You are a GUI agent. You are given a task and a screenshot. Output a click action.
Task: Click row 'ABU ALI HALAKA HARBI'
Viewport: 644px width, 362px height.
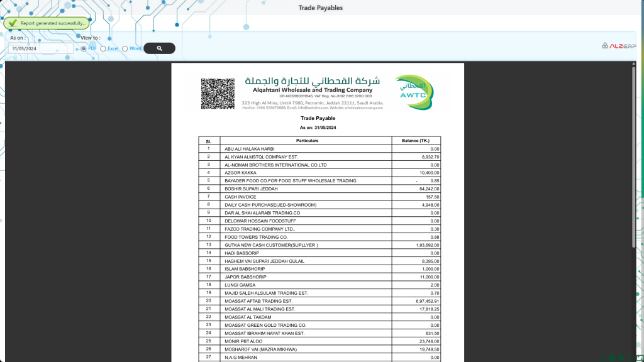click(x=319, y=149)
